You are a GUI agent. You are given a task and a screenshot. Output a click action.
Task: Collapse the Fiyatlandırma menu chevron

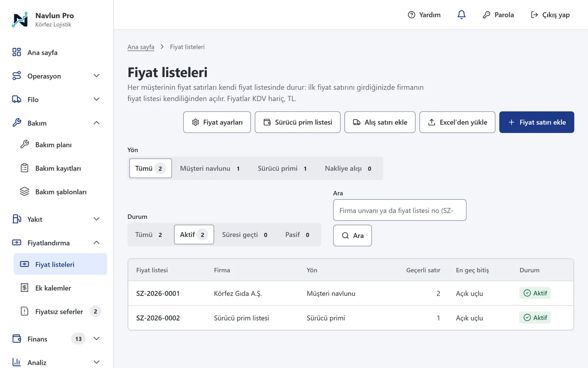(x=97, y=243)
